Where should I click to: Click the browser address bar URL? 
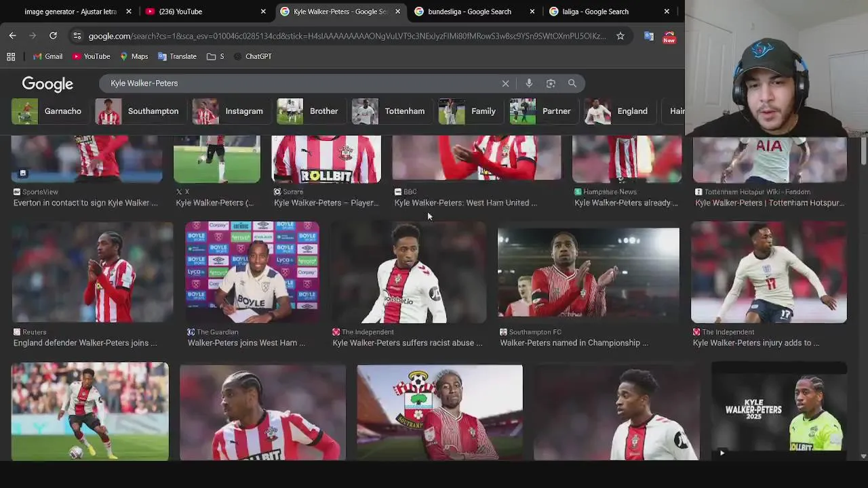pyautogui.click(x=347, y=36)
